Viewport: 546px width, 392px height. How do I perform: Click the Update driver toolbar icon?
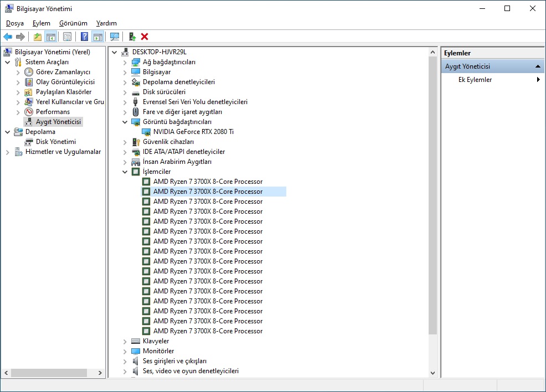132,37
